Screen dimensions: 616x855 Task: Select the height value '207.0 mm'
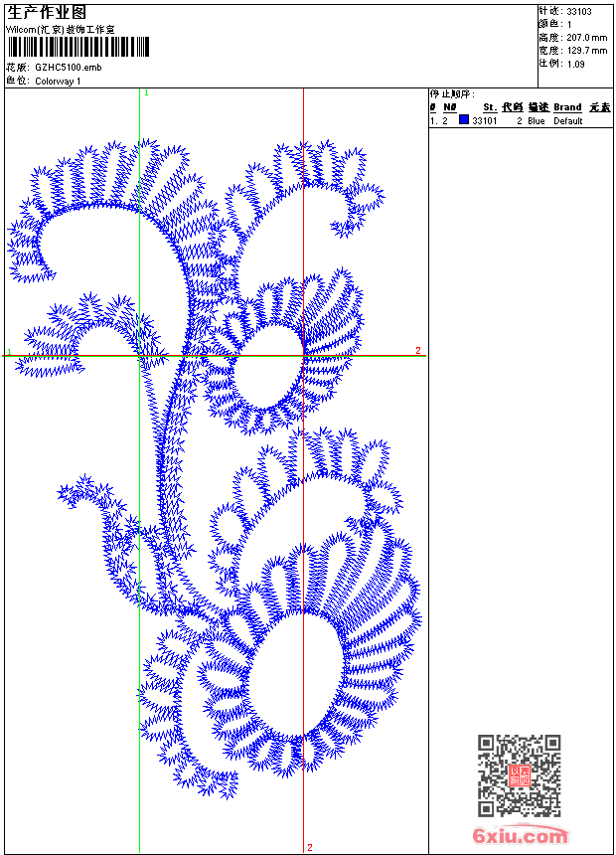[586, 38]
